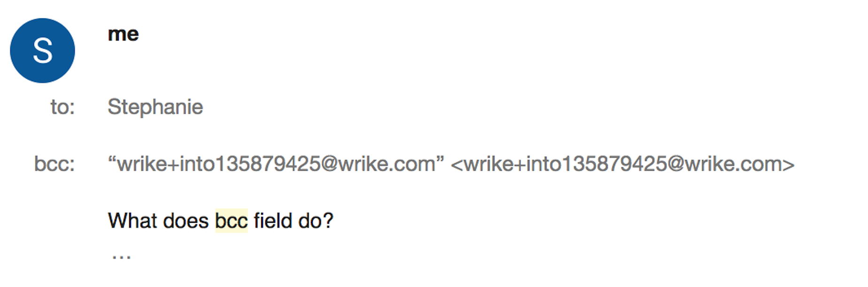Open the wrike address inside angle brackets
Image resolution: width=868 pixels, height=287 pixels.
(x=622, y=164)
